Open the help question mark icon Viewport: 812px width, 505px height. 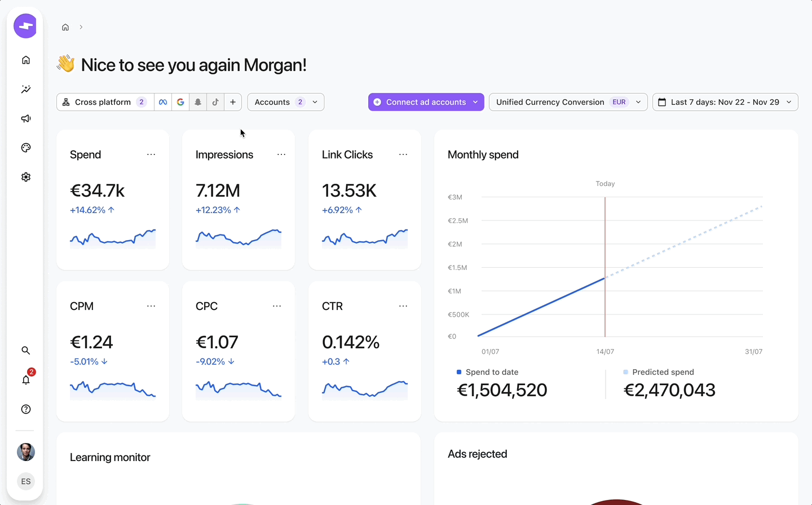tap(26, 409)
